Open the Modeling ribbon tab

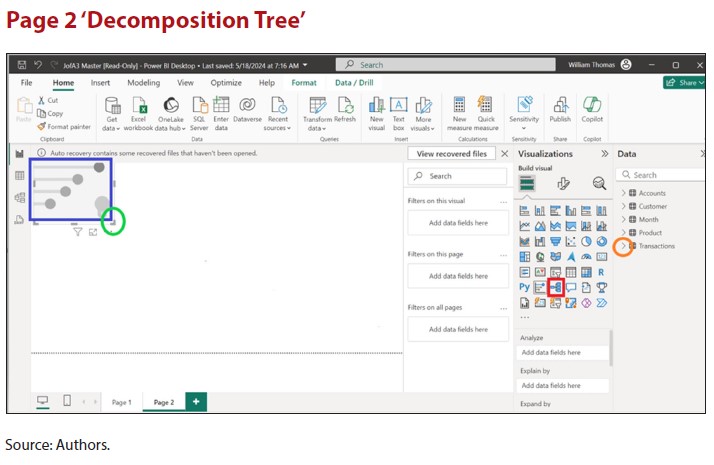(x=143, y=83)
